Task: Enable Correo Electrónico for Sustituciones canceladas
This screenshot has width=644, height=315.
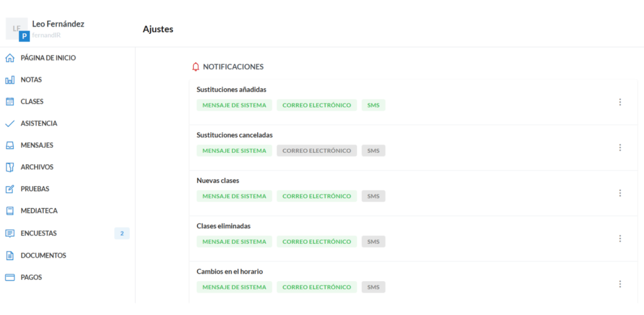Action: point(316,151)
